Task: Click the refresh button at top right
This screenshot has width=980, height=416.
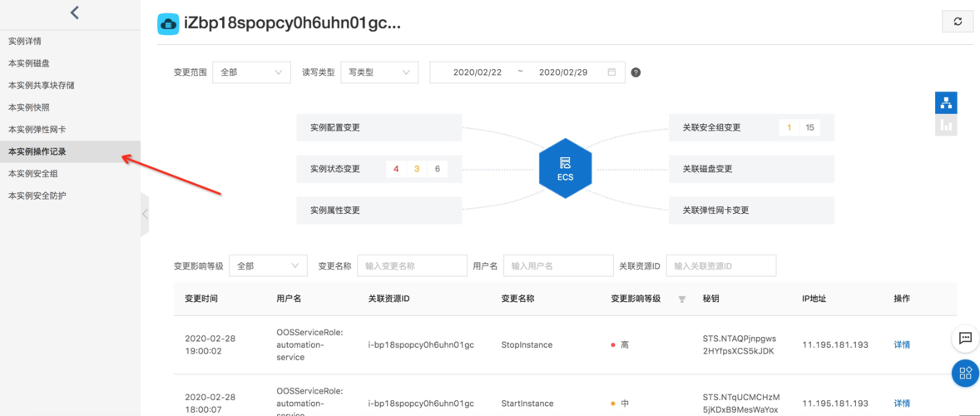Action: click(x=958, y=22)
